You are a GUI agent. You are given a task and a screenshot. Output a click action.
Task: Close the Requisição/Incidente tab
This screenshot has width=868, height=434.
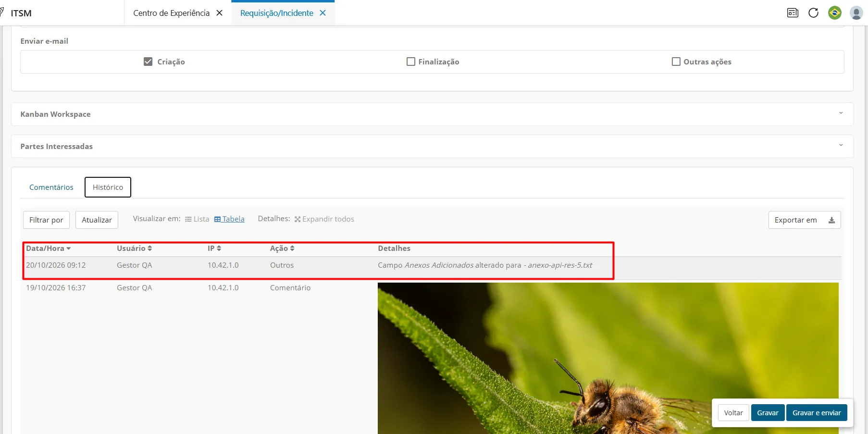(x=323, y=13)
